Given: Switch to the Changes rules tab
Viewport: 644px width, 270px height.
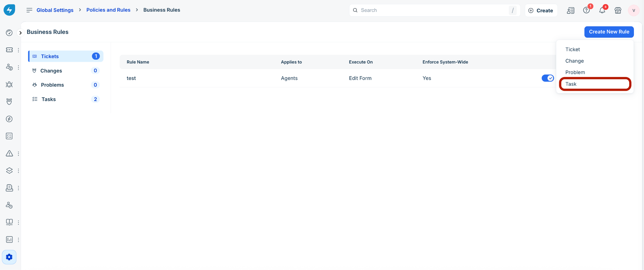Looking at the screenshot, I should (66, 71).
